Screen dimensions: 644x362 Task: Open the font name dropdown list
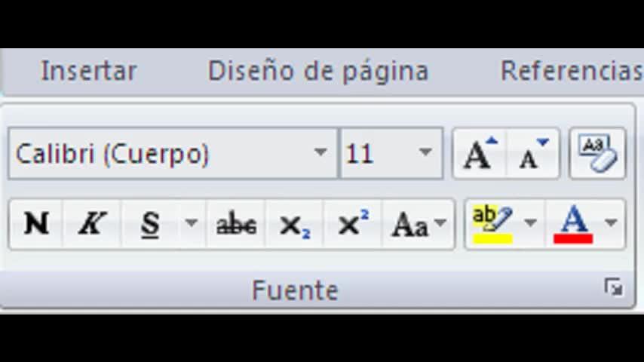[320, 153]
